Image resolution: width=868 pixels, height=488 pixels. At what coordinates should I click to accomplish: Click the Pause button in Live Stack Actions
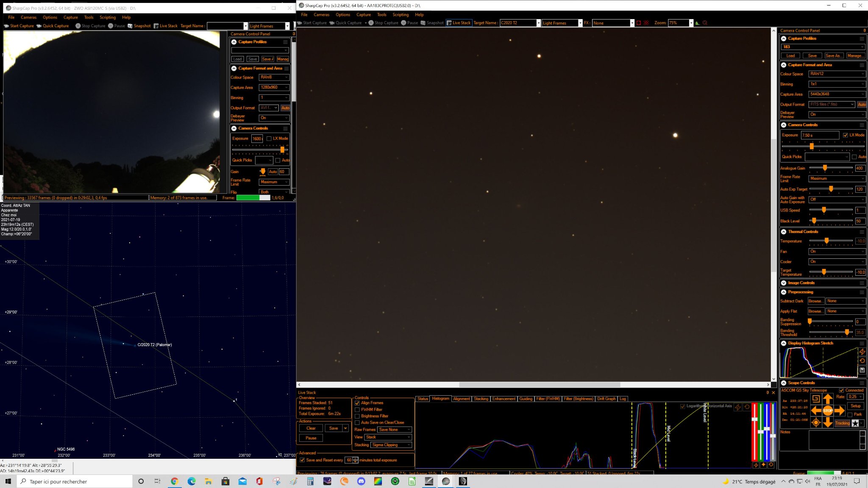click(x=311, y=438)
